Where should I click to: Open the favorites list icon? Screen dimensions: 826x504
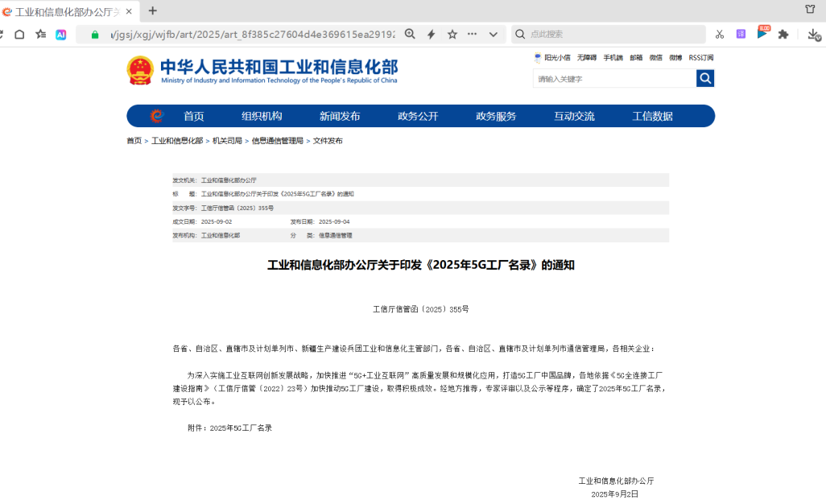coord(40,35)
